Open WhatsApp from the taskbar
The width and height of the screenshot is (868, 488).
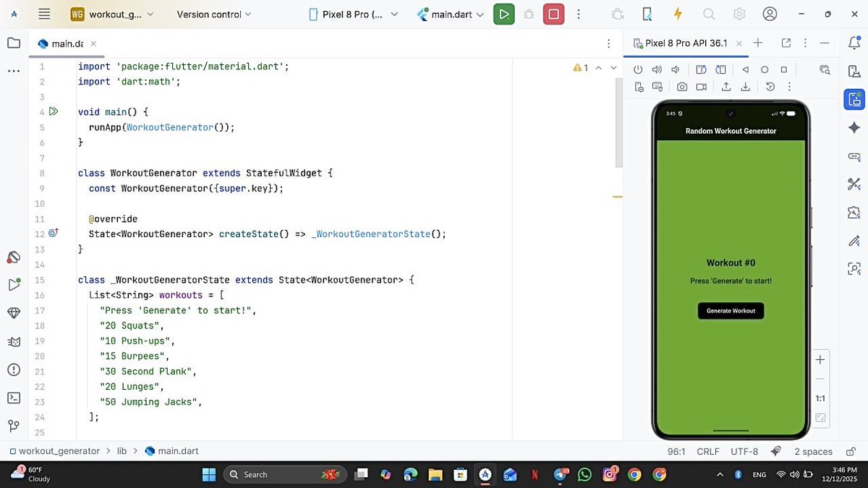click(x=584, y=474)
